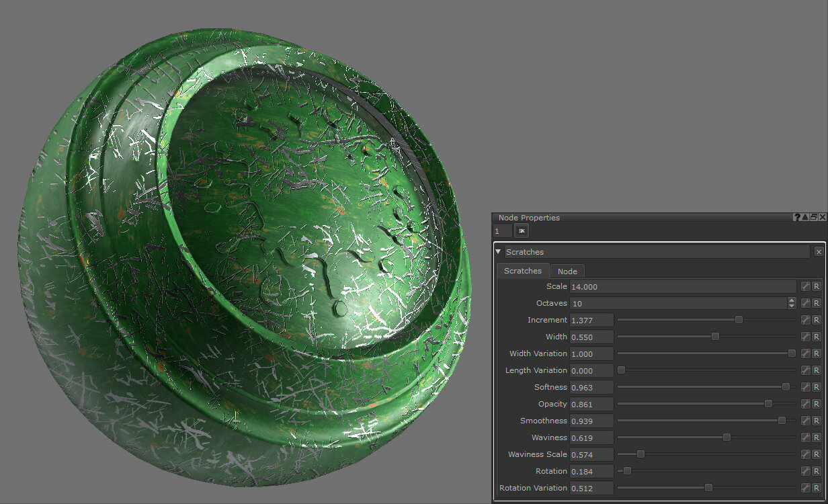
Task: Click the Softness slider handle
Action: point(786,387)
